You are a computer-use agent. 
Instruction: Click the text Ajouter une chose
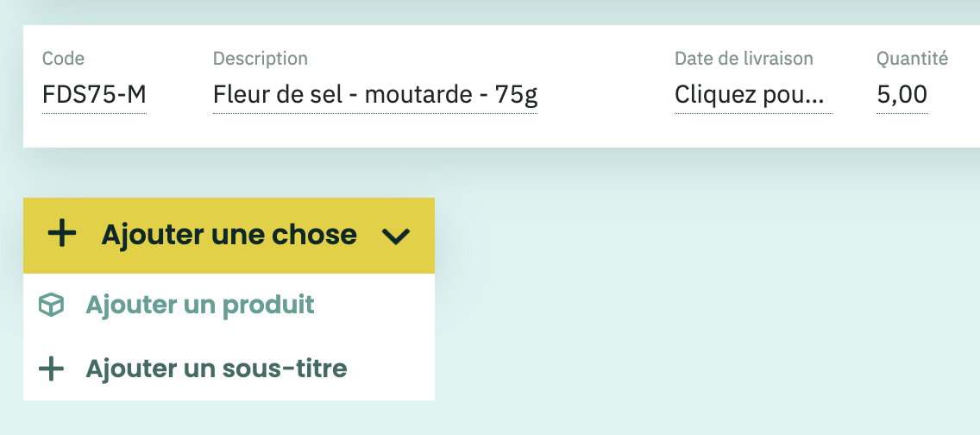[229, 235]
